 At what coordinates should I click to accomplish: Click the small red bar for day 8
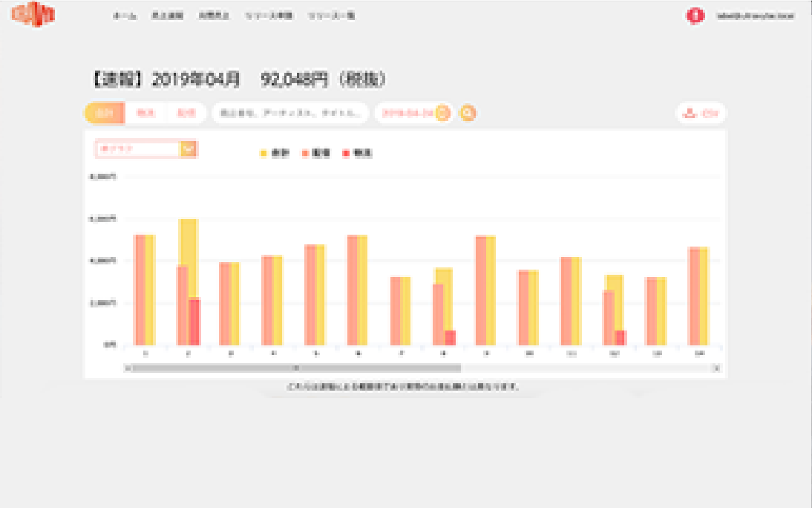[450, 338]
